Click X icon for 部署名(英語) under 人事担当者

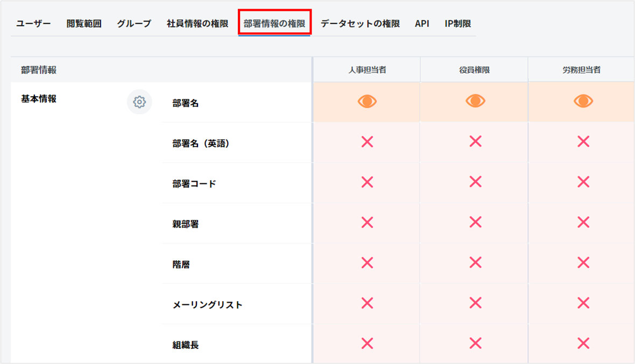tap(367, 142)
